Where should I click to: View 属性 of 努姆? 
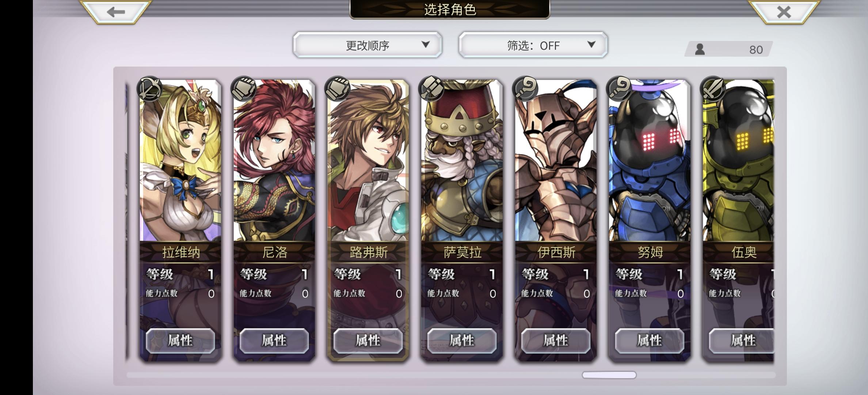pos(650,341)
